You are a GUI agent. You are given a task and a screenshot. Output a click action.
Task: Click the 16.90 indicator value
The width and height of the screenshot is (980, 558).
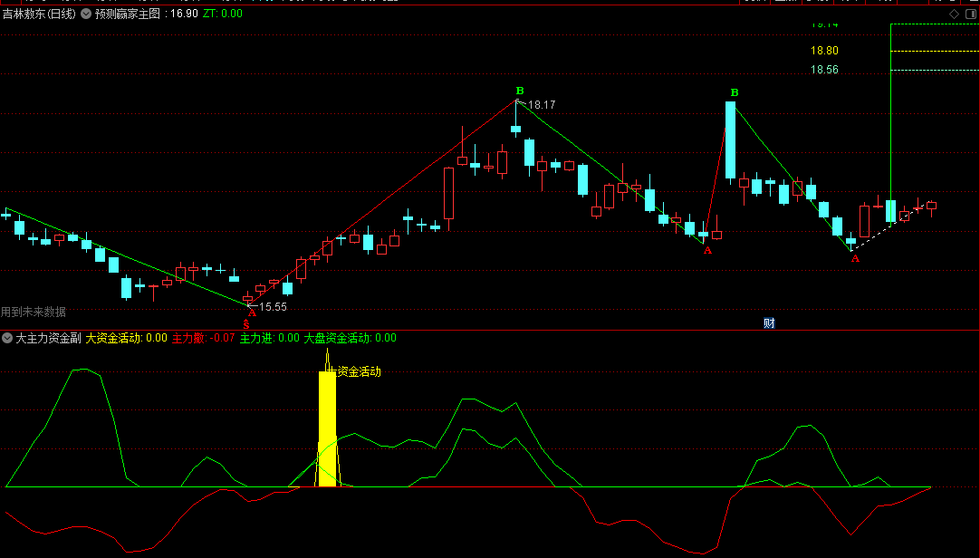[185, 14]
